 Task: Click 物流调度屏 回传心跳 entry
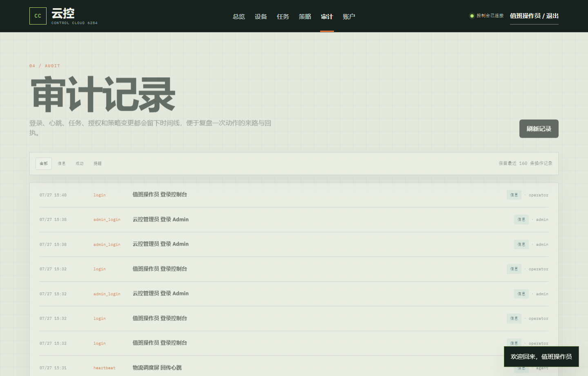pos(157,368)
